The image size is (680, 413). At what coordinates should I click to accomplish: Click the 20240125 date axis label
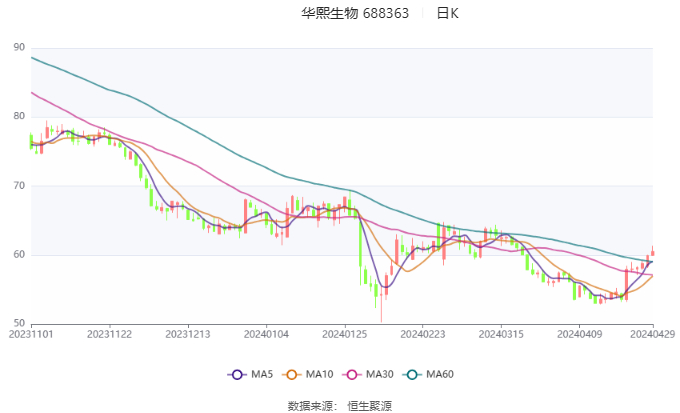[344, 334]
